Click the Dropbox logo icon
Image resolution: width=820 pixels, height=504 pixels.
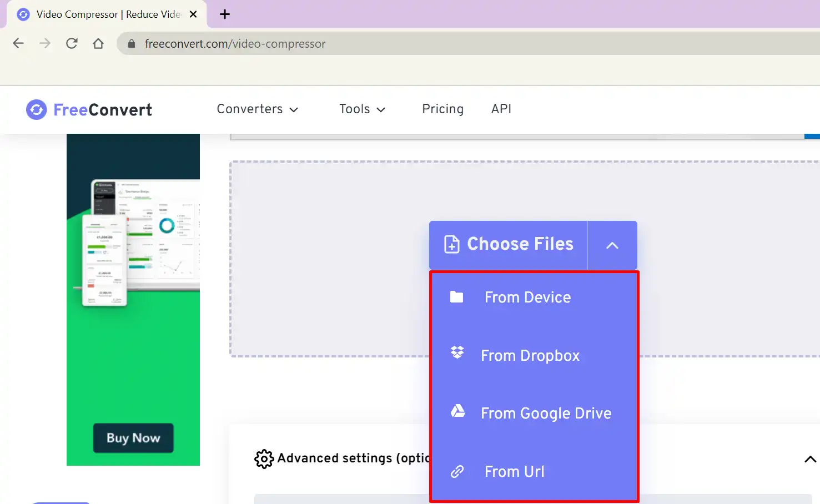pos(457,352)
